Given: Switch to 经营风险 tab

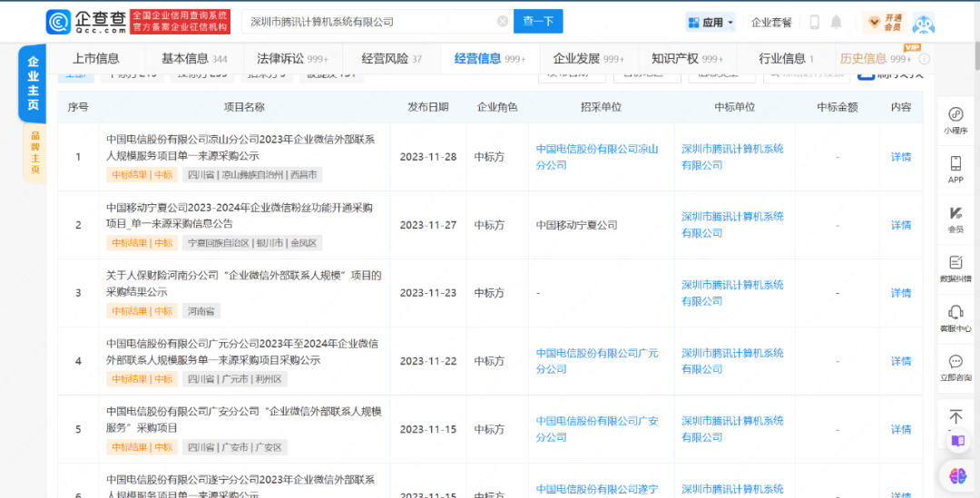Looking at the screenshot, I should click(391, 59).
